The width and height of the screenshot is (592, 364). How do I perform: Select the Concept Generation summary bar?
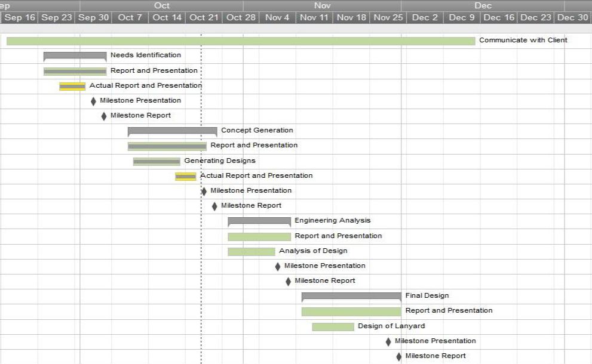point(172,131)
